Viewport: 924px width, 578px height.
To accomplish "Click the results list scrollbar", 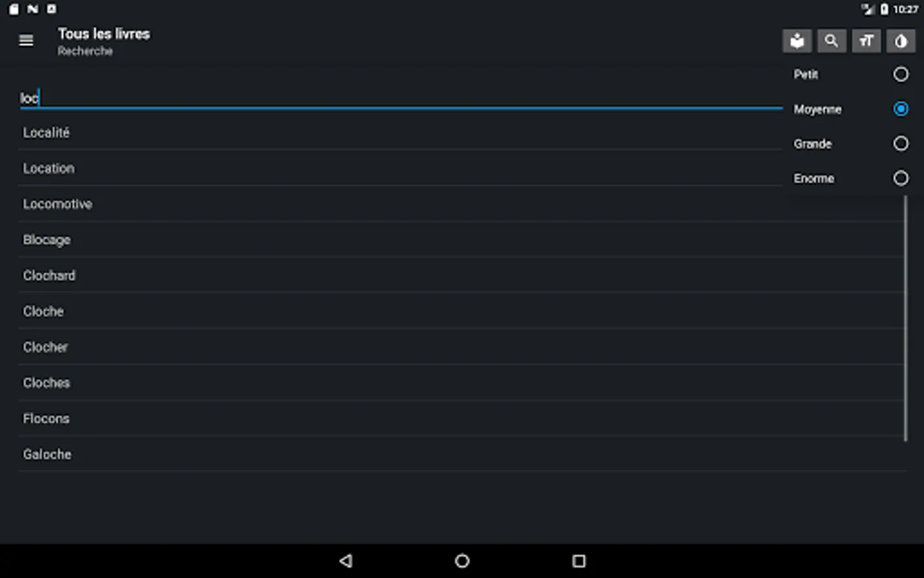I will (x=905, y=319).
